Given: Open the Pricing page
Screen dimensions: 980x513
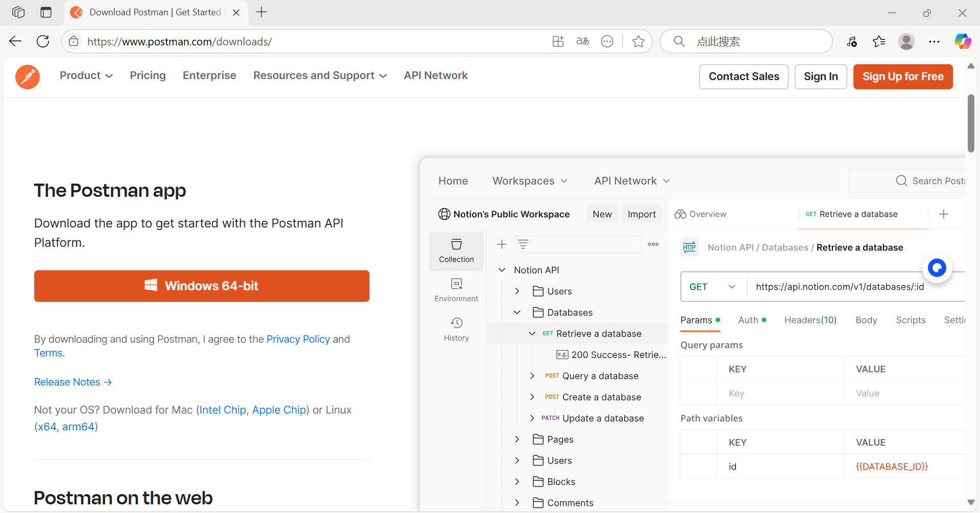Looking at the screenshot, I should coord(148,75).
